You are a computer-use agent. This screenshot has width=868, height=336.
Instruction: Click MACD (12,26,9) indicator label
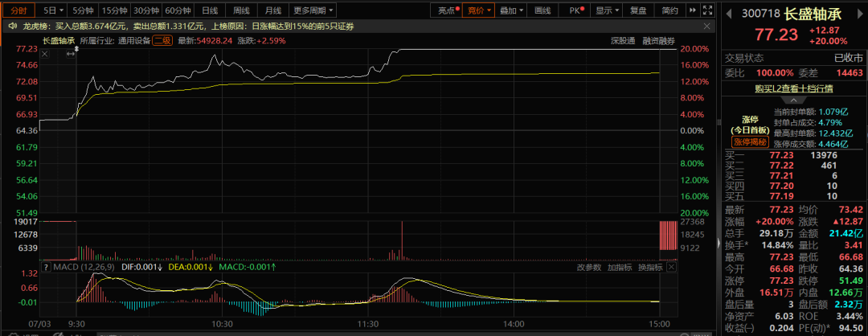point(84,268)
